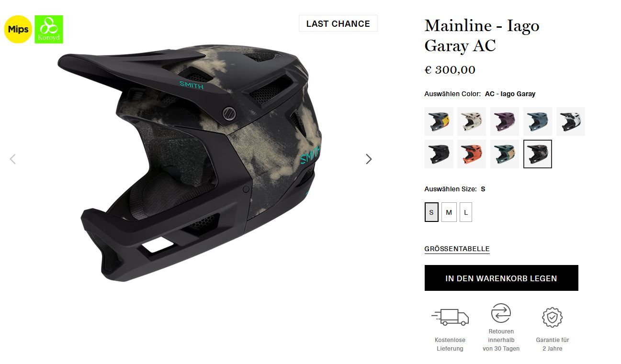
Task: Click IN DEN WARENKORB LEGEN button
Action: pyautogui.click(x=501, y=278)
